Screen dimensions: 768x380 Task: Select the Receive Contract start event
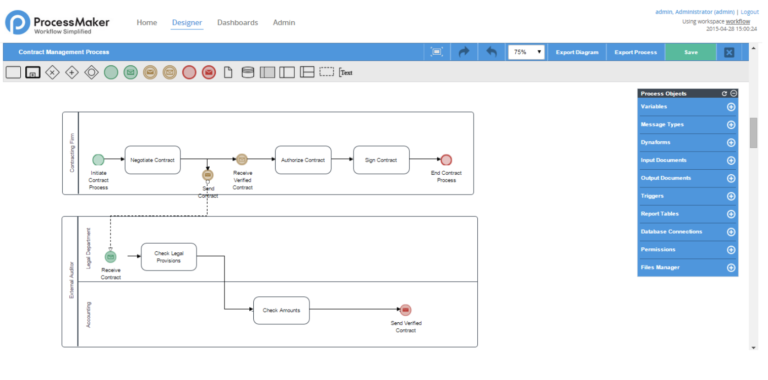point(111,257)
